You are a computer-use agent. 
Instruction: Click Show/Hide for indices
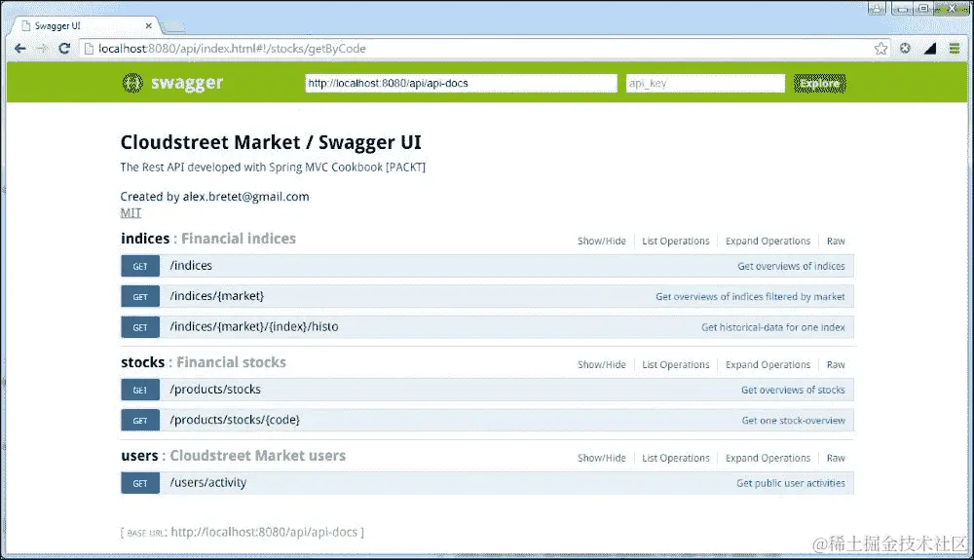pos(602,241)
